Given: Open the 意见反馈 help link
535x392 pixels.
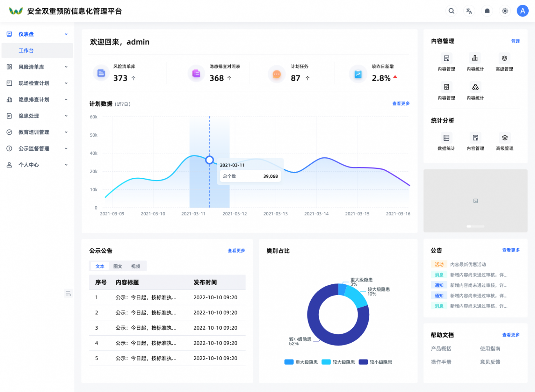Looking at the screenshot, I should (490, 362).
